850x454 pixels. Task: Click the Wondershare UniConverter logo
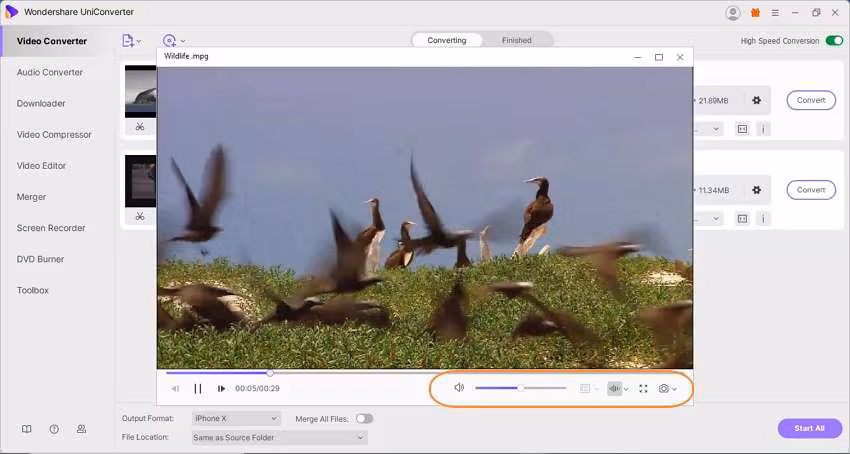pyautogui.click(x=11, y=12)
